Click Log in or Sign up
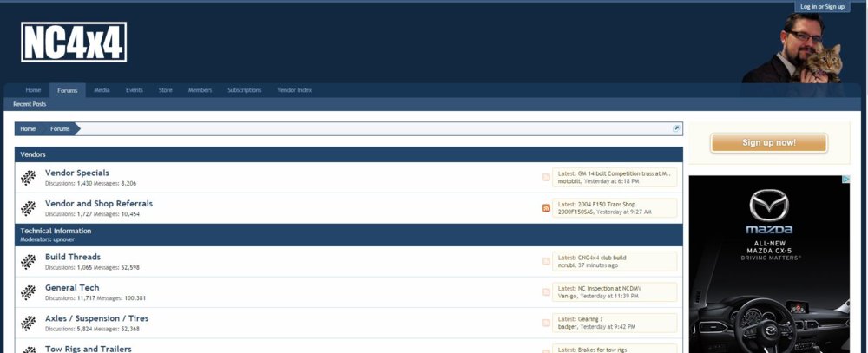This screenshot has height=353, width=868. [821, 7]
